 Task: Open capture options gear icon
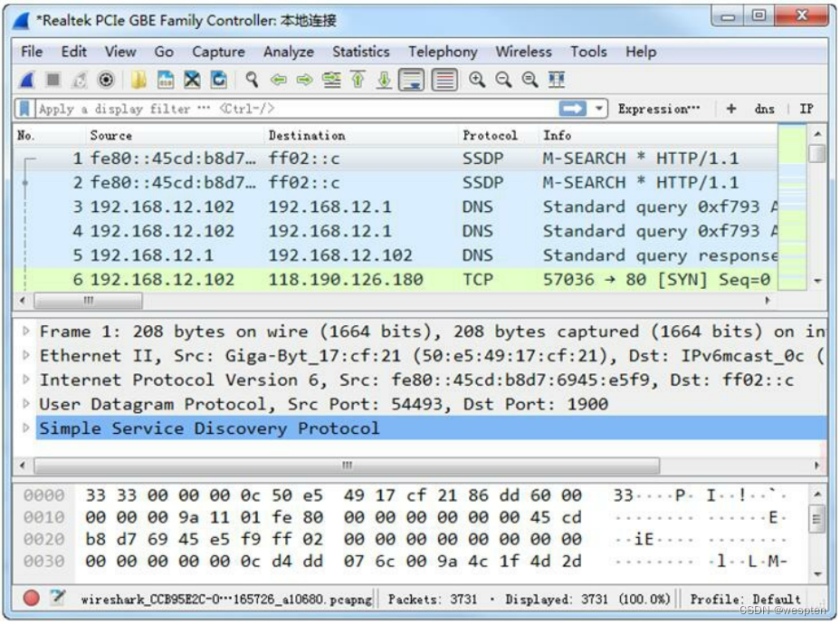pos(106,80)
